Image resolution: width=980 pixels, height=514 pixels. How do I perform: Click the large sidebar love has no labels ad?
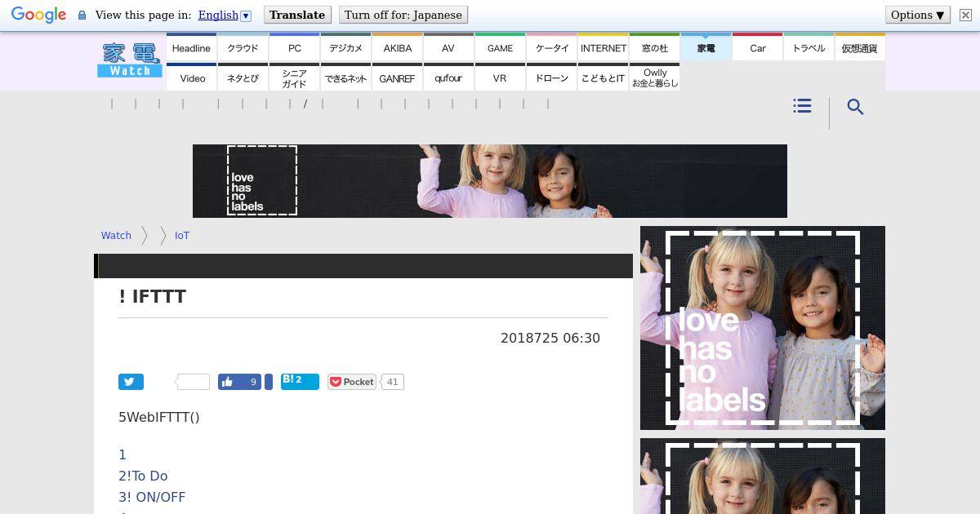click(x=763, y=328)
